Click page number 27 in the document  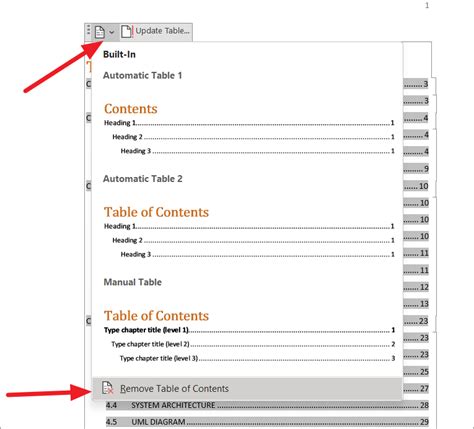(x=424, y=388)
